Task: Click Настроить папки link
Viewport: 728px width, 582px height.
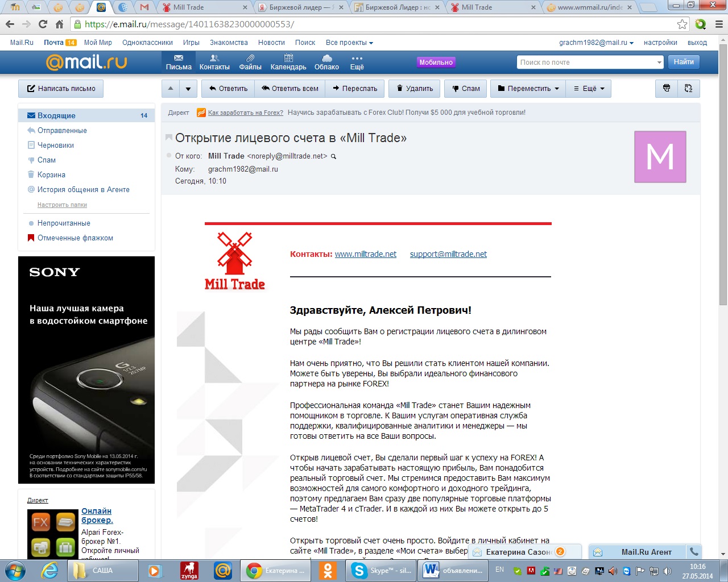Action: click(x=62, y=205)
